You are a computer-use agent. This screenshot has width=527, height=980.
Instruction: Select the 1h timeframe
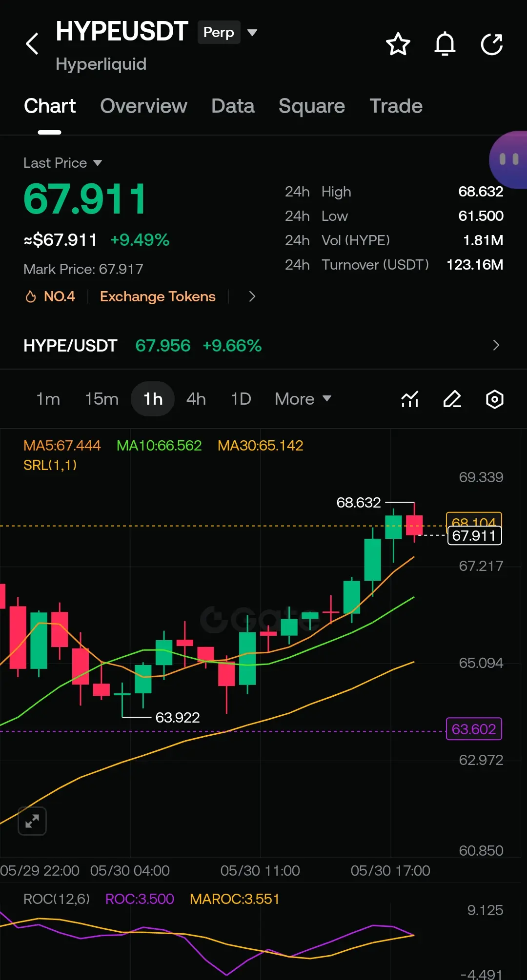pyautogui.click(x=153, y=399)
